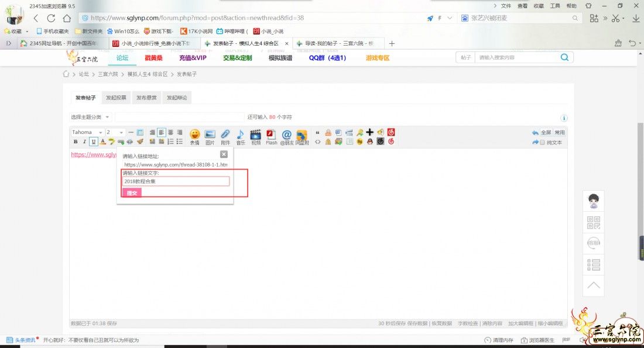The image size is (644, 348).
Task: Switch to the 发起投票 tab
Action: click(116, 98)
